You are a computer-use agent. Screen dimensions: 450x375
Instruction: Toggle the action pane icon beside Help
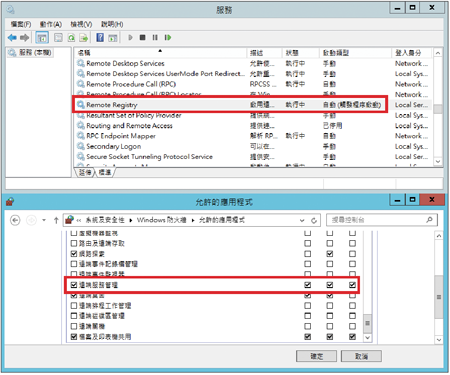[113, 38]
